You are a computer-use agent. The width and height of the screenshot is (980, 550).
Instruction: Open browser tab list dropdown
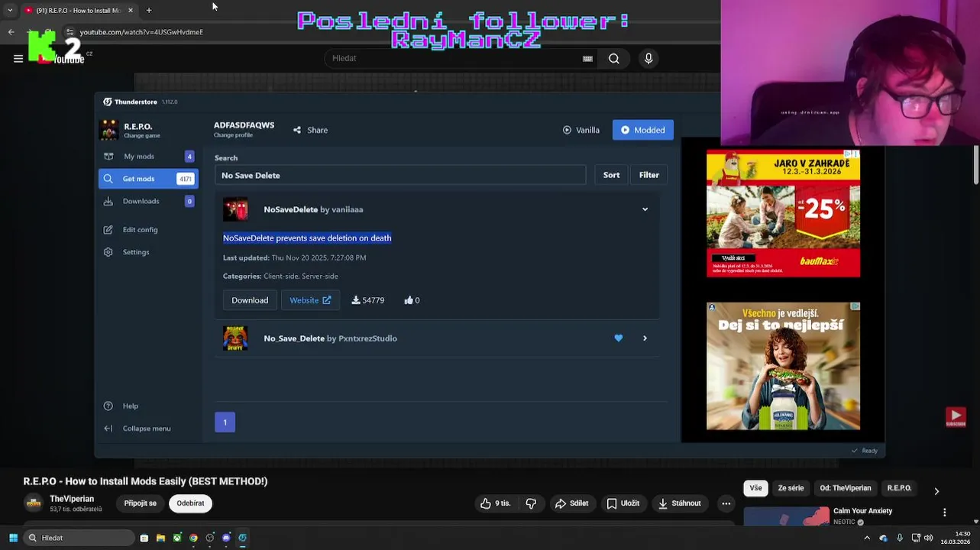[9, 10]
